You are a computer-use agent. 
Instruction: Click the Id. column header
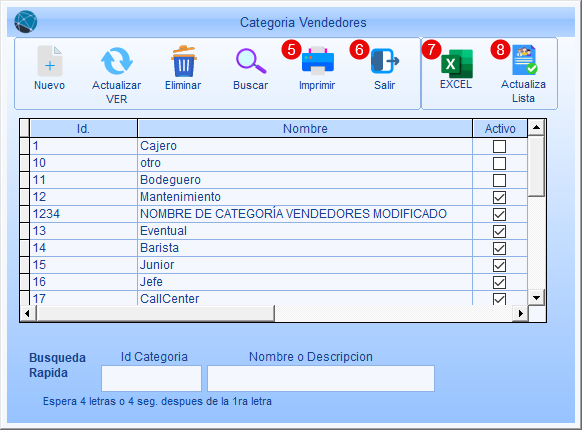tap(84, 128)
